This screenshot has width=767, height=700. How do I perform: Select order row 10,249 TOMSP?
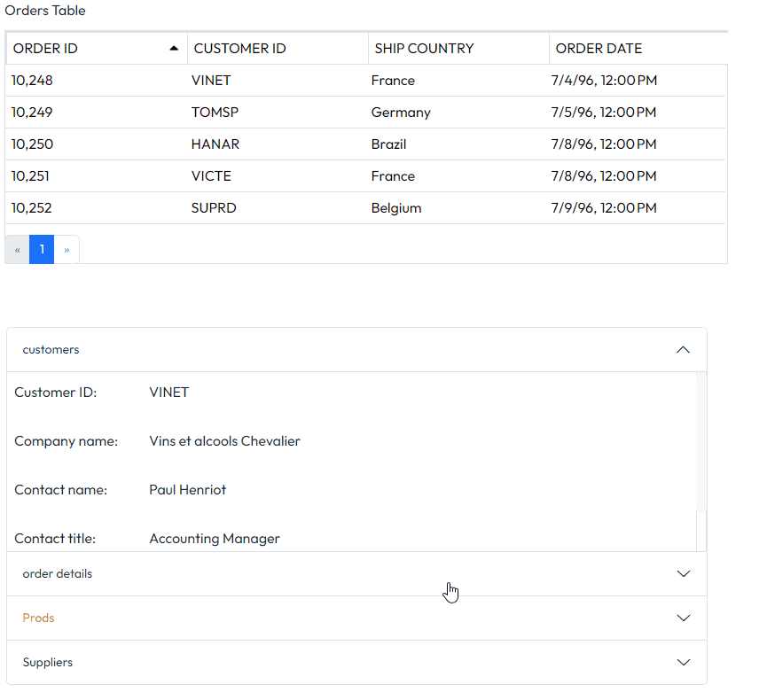point(365,113)
